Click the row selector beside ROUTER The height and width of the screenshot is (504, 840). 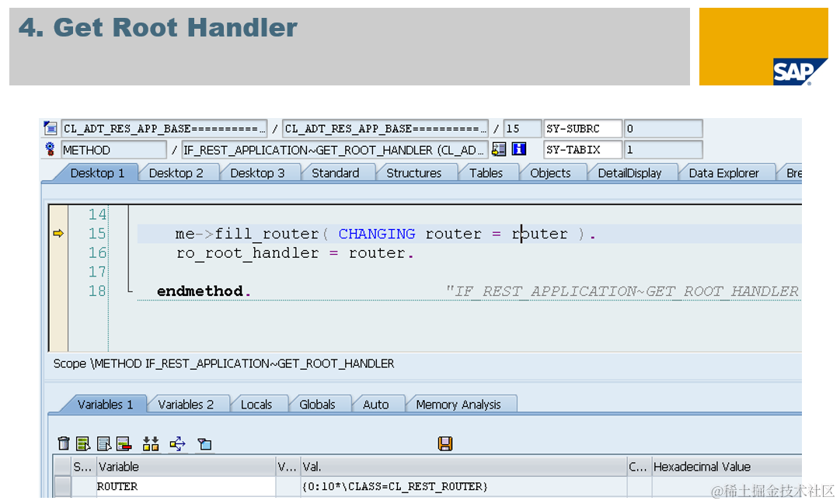click(x=63, y=486)
